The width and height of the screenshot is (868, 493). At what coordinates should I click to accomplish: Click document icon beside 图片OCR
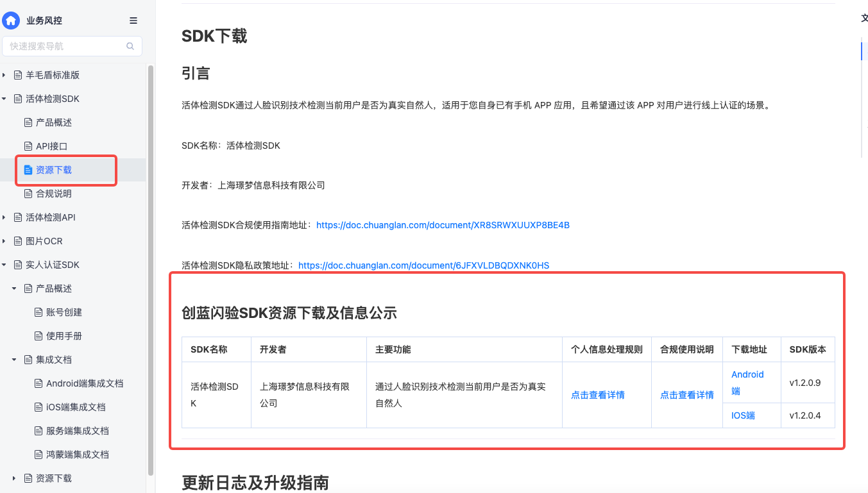pyautogui.click(x=18, y=241)
